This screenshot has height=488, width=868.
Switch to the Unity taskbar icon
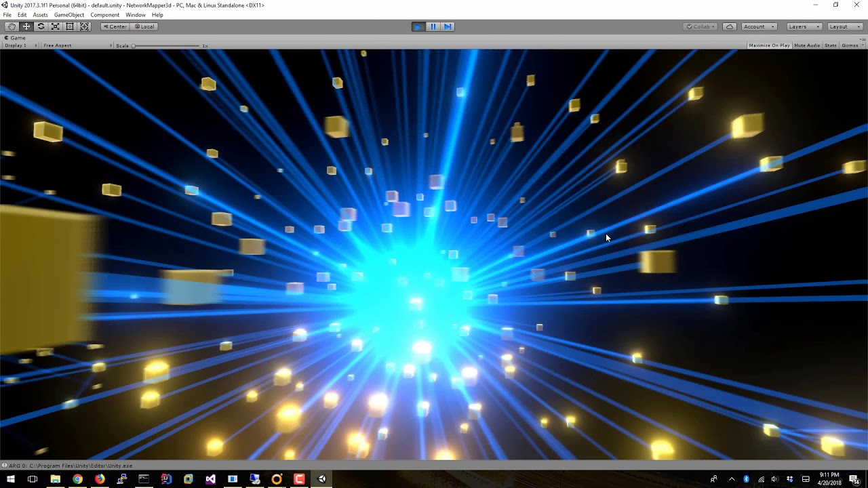click(321, 479)
